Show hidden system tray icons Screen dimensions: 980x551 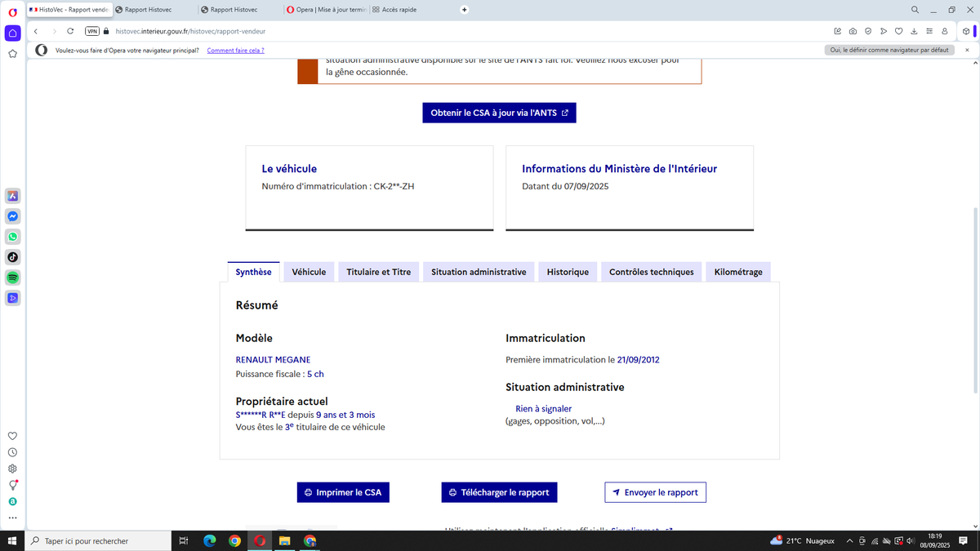coord(850,540)
